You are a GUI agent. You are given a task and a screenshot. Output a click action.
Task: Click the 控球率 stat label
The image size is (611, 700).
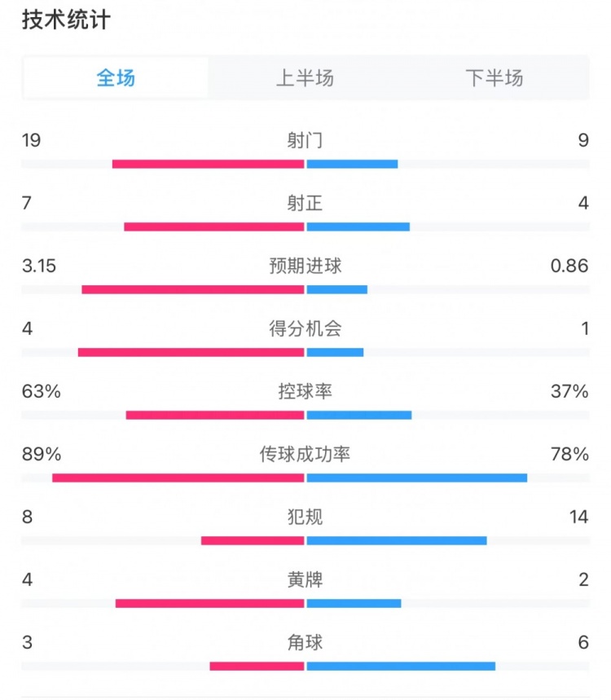click(x=305, y=391)
